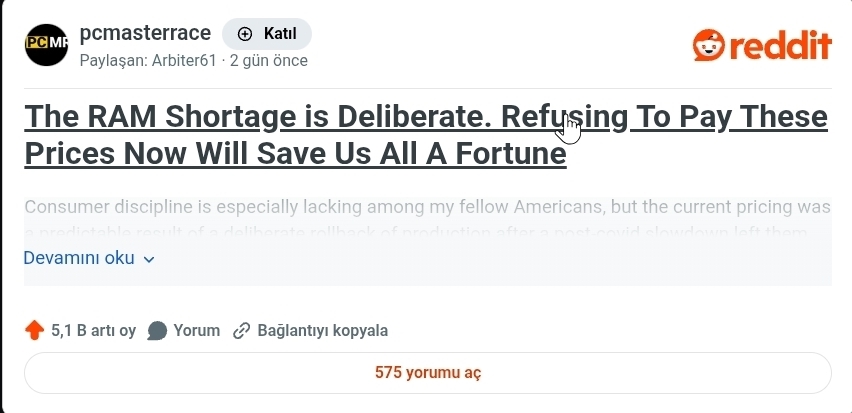Open the Yorum comment link
Screen dimensions: 852x413
pyautogui.click(x=196, y=331)
